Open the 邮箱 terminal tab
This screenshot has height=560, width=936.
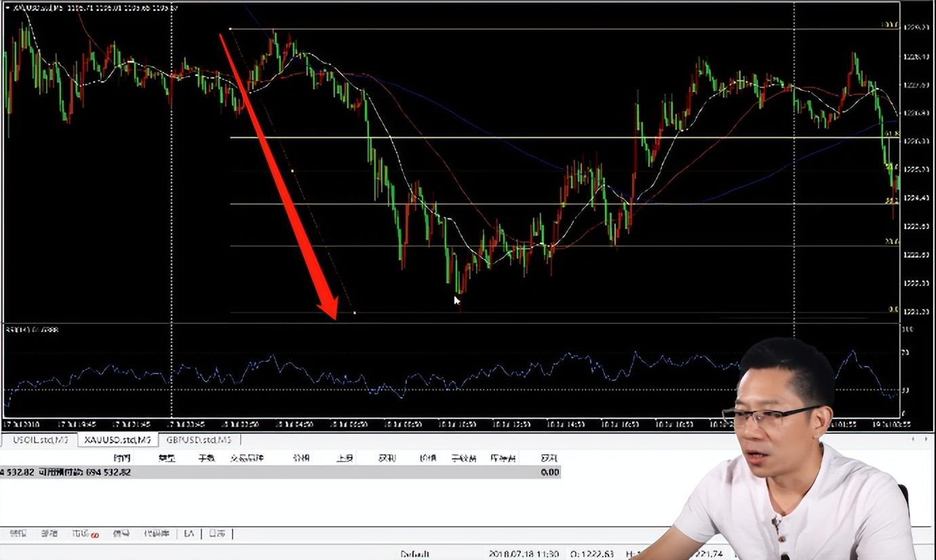50,534
